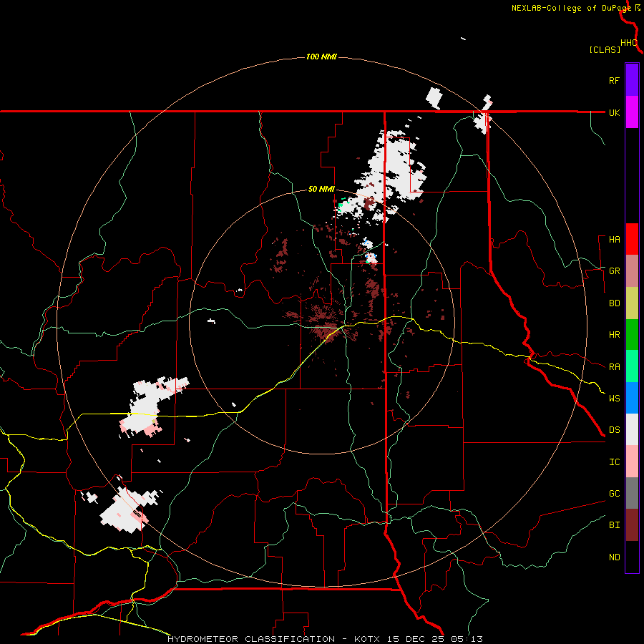Click the GC legend label
The image size is (644, 644).
click(615, 494)
